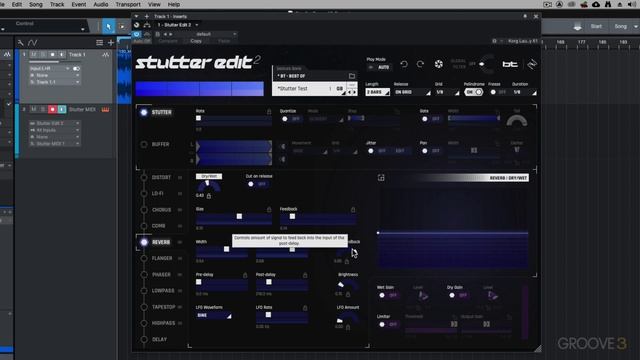640x360 pixels.
Task: Open the Track menu
Action: 57,4
